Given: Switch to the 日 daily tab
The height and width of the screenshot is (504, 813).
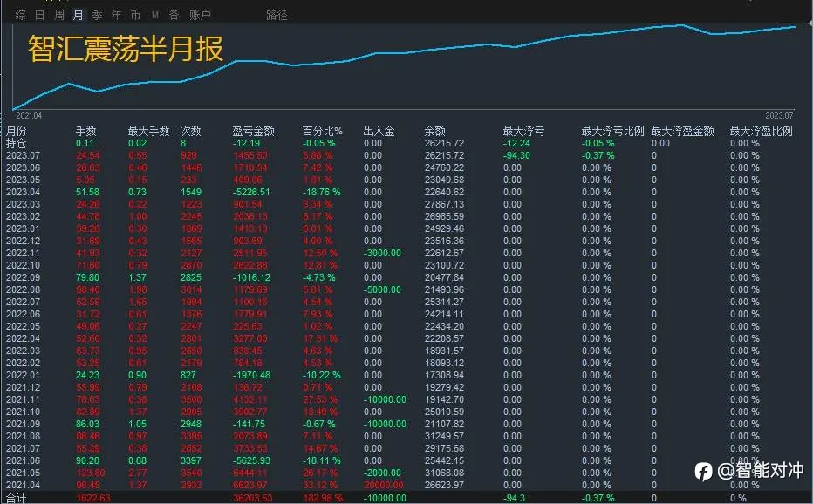Looking at the screenshot, I should point(39,15).
